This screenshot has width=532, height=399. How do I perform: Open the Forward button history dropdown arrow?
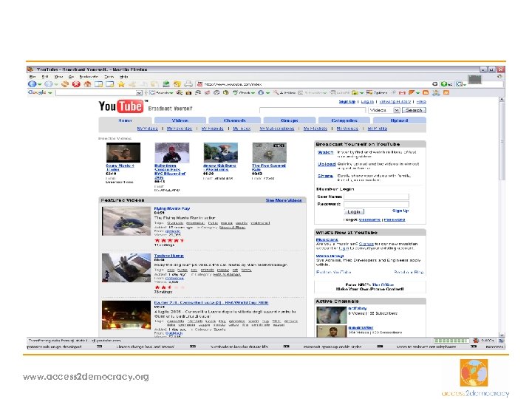tap(56, 84)
